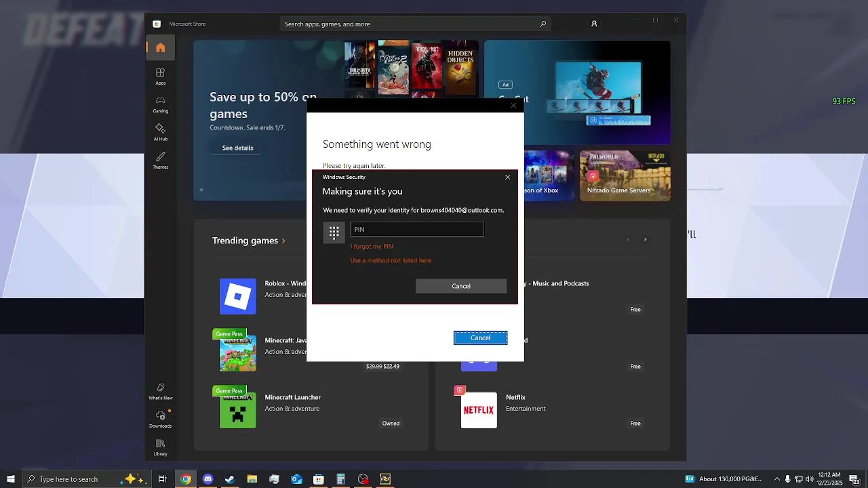Open Minecraft Launcher tile icon

click(x=238, y=410)
